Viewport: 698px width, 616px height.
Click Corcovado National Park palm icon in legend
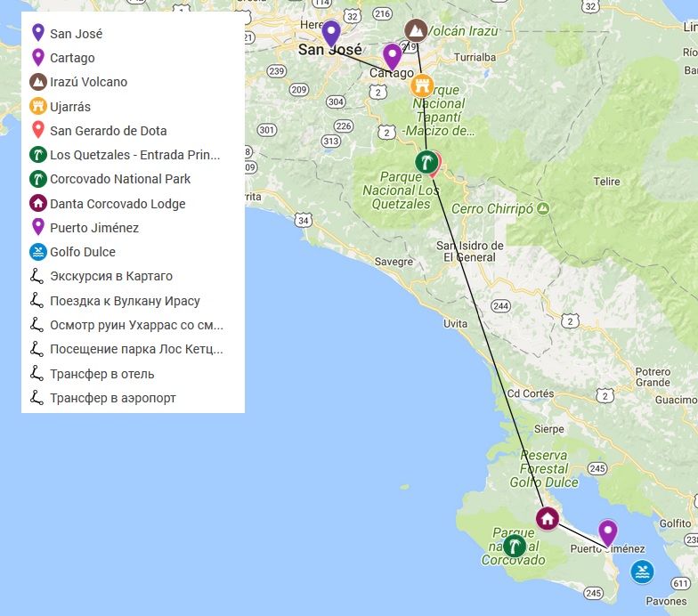[x=38, y=179]
